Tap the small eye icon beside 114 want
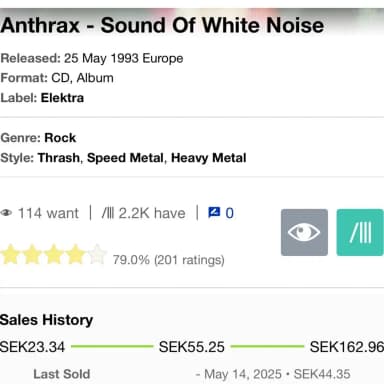The image size is (384, 384). (x=6, y=213)
